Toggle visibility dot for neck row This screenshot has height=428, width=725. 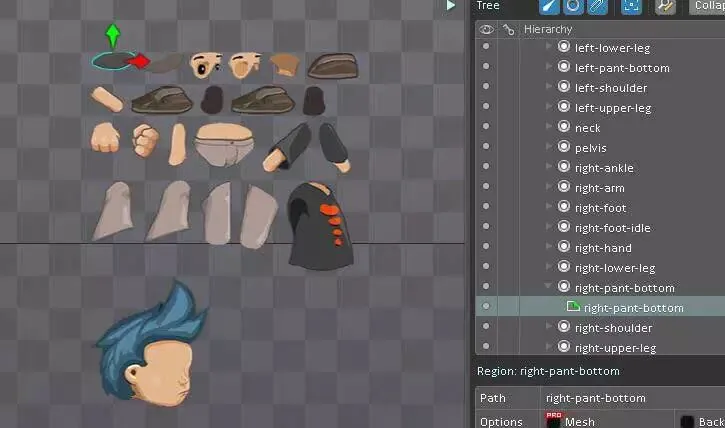point(486,127)
